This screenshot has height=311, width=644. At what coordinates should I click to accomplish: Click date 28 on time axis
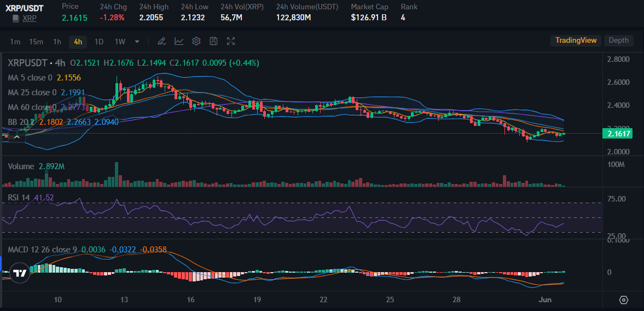[x=457, y=300]
